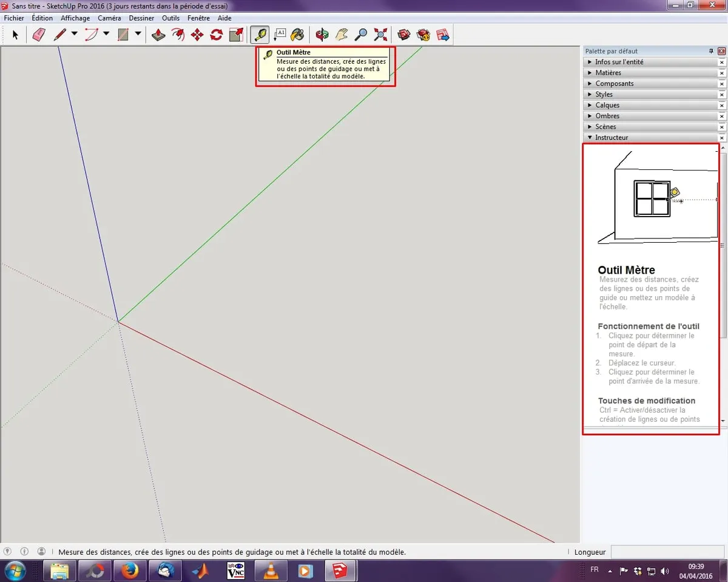Open the Fichier menu
The width and height of the screenshot is (728, 582).
coord(14,18)
